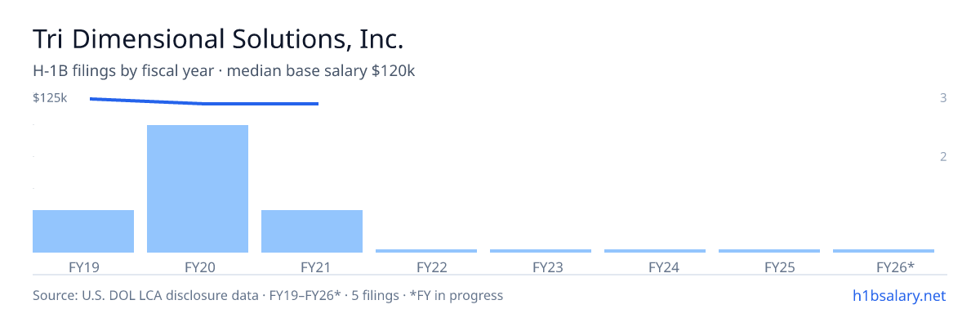Click the thin FY23 bar

541,251
